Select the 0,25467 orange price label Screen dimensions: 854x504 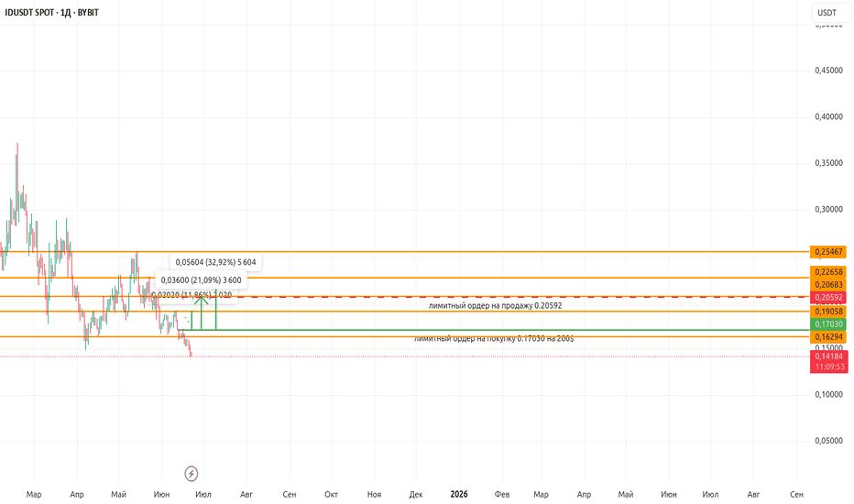(828, 252)
